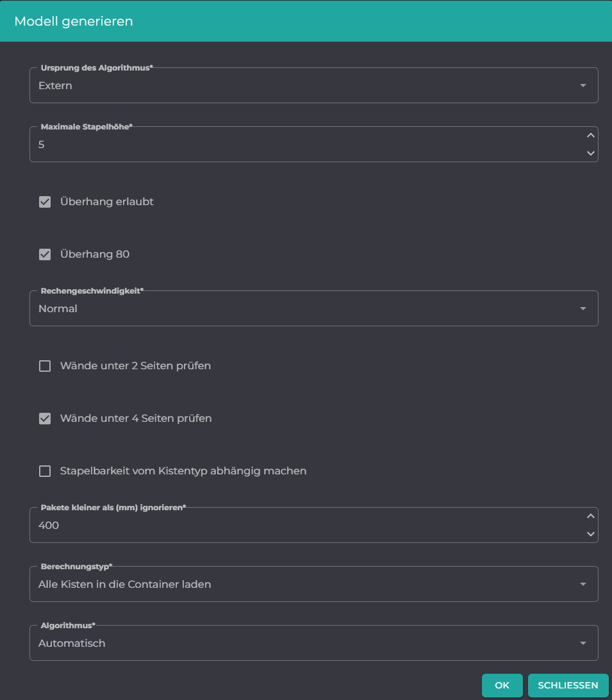Open the Berechnungstyp dropdown arrow
Viewport: 612px width, 700px height.
point(583,584)
